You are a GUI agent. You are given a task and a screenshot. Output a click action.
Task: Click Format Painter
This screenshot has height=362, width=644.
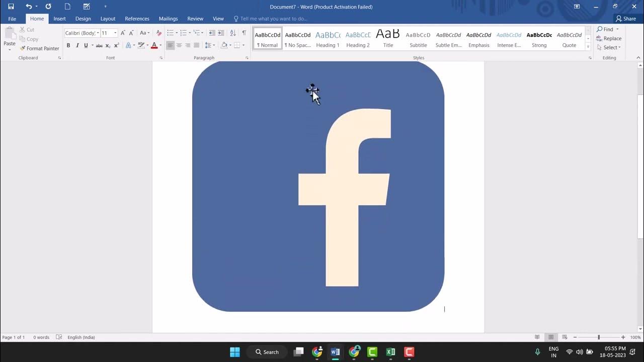tap(39, 48)
